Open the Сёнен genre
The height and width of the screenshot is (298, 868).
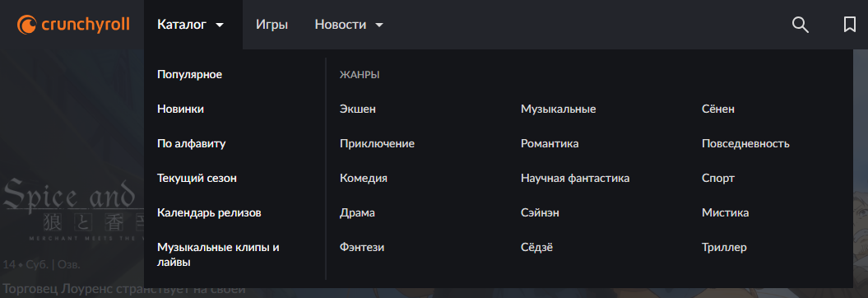pos(718,109)
